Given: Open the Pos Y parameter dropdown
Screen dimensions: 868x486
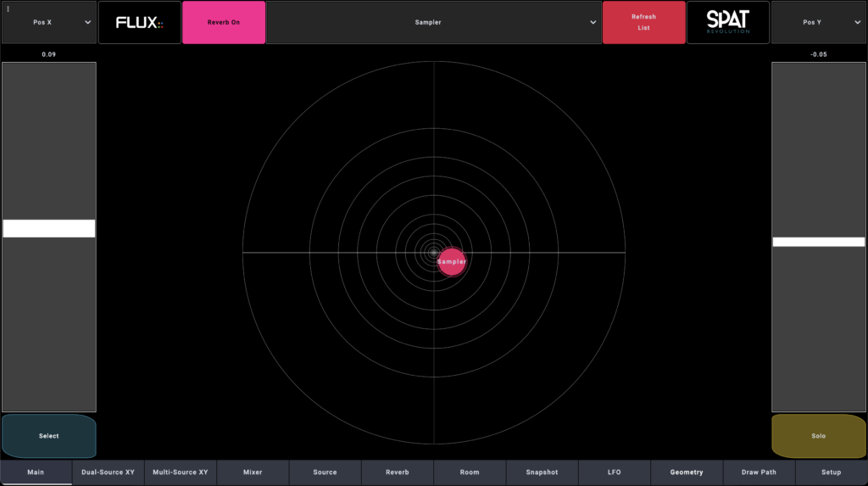Looking at the screenshot, I should coord(818,23).
